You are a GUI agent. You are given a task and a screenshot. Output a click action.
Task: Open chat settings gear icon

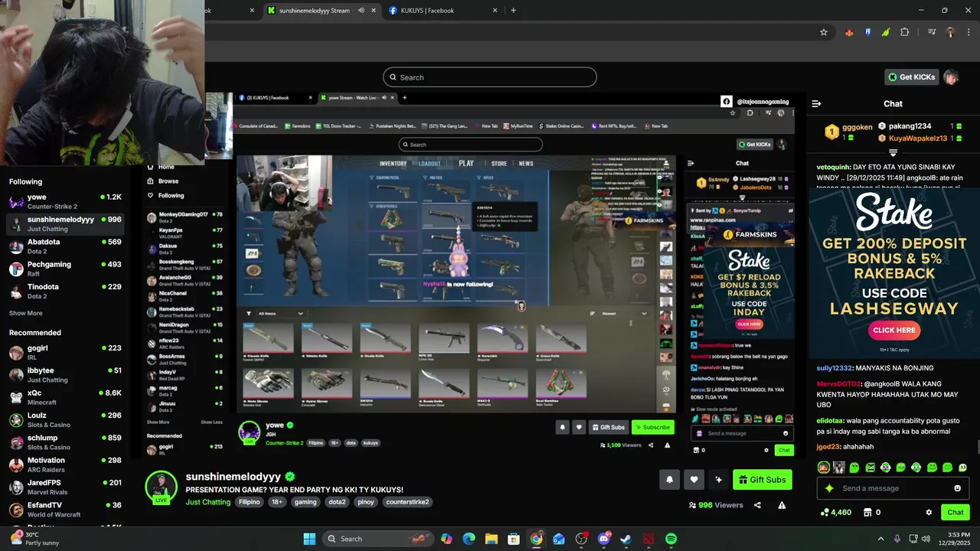coord(929,513)
